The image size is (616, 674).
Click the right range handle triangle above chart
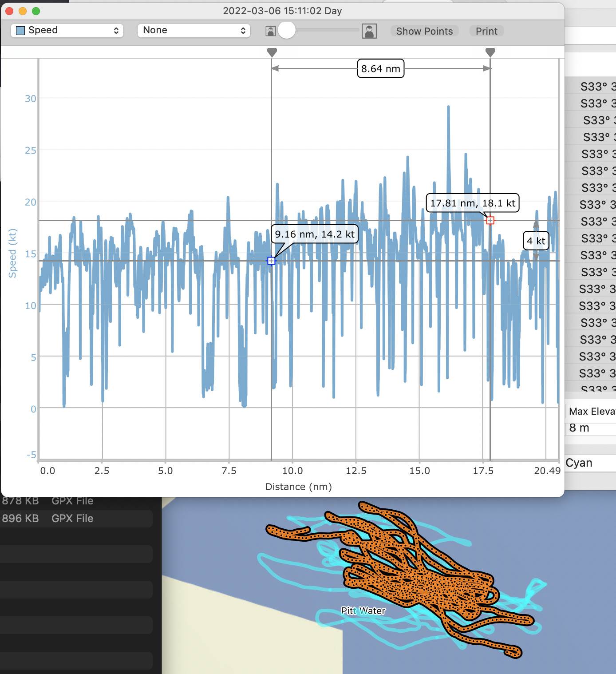(x=490, y=52)
